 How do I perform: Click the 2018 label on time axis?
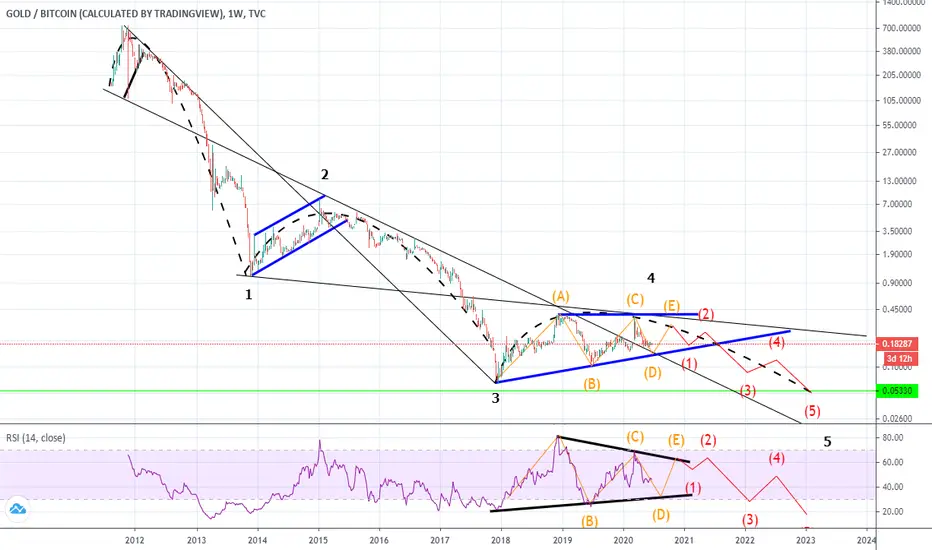click(501, 540)
